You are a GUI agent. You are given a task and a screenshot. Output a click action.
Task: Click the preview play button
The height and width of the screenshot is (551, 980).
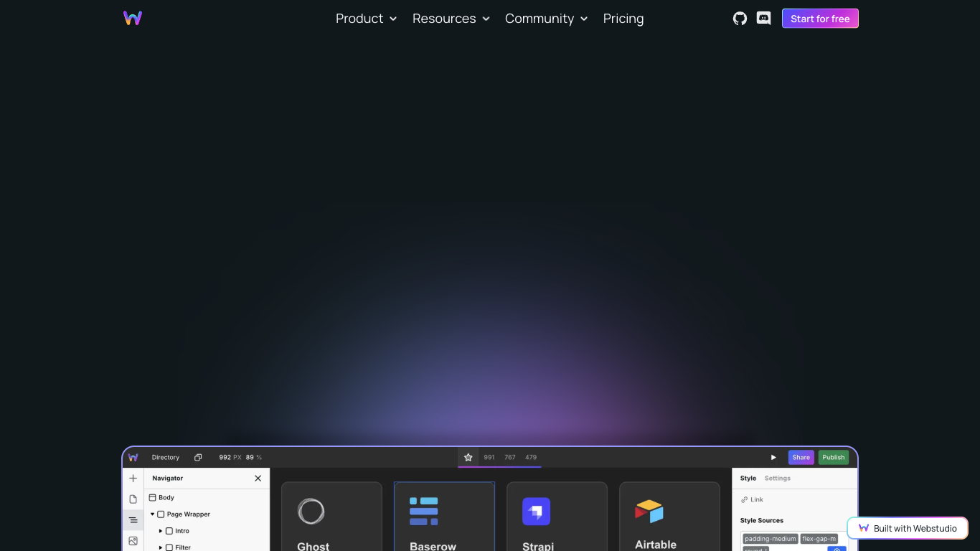pos(773,458)
